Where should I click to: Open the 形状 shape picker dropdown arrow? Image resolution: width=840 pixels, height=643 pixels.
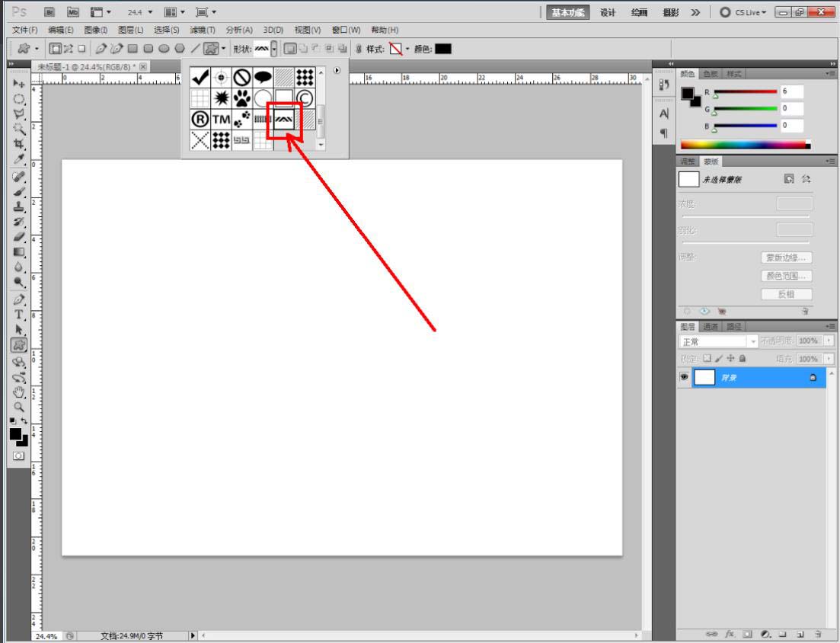tap(273, 49)
